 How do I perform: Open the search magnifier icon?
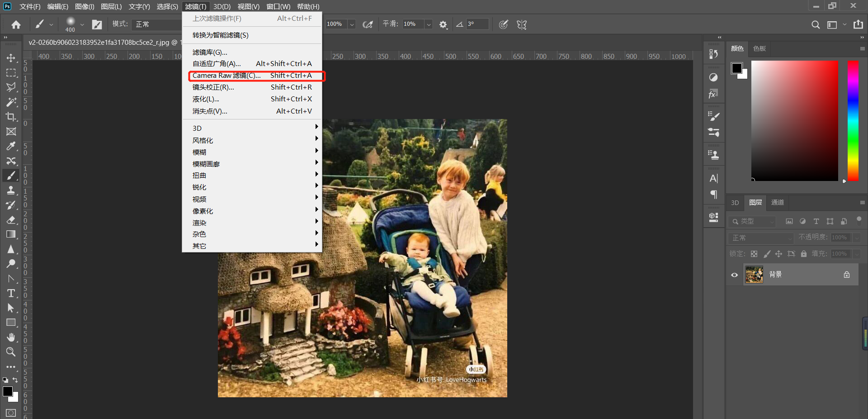pos(815,24)
